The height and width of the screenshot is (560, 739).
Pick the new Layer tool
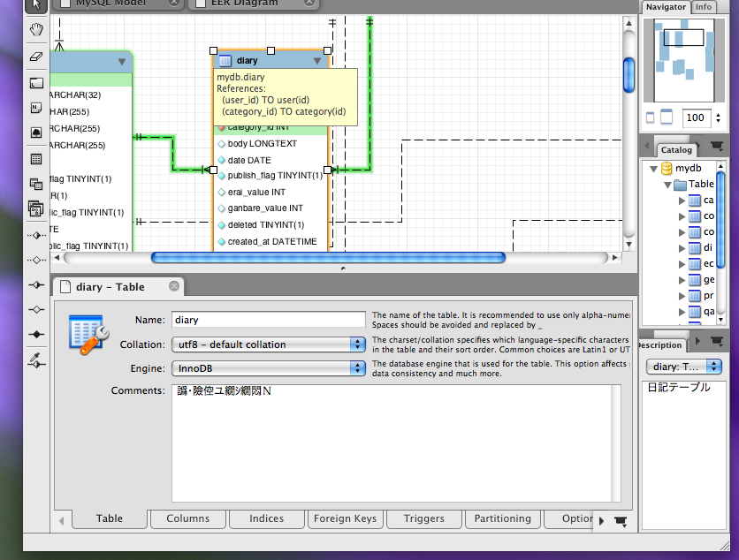click(x=35, y=83)
